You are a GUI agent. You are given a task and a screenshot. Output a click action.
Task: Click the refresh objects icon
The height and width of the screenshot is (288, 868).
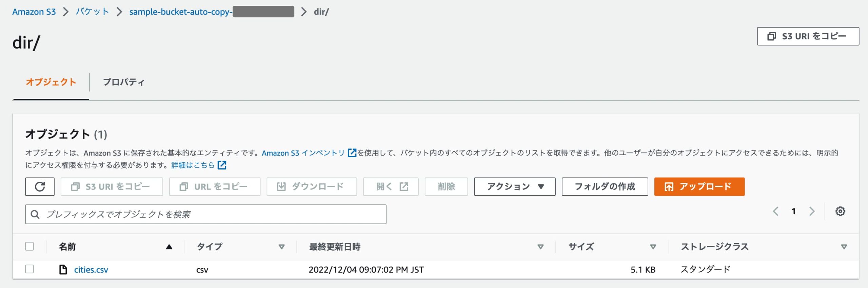point(40,186)
